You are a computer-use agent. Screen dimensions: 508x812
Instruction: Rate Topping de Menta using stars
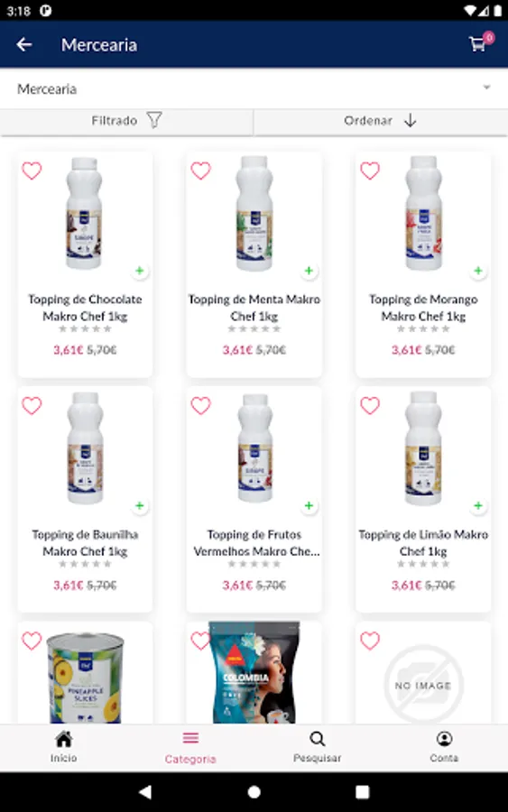[254, 328]
